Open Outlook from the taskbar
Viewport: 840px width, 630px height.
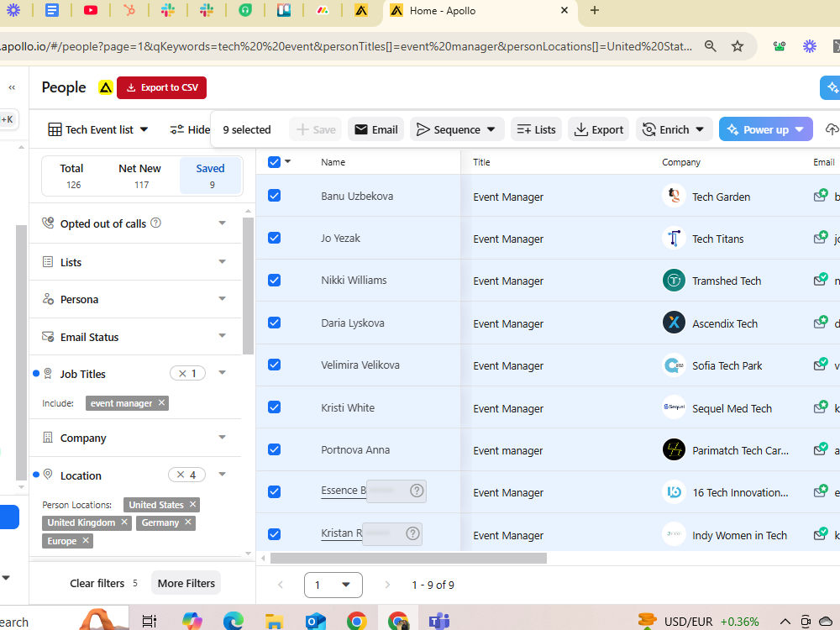point(316,621)
